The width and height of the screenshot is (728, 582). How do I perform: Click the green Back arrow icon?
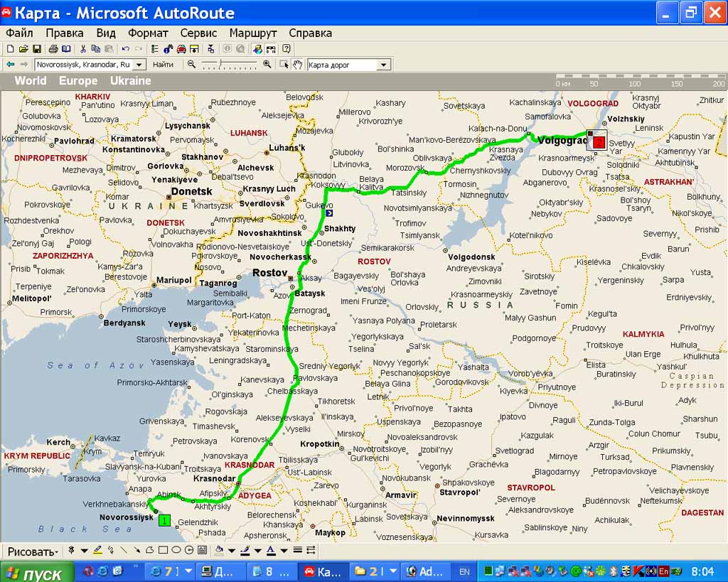point(10,65)
